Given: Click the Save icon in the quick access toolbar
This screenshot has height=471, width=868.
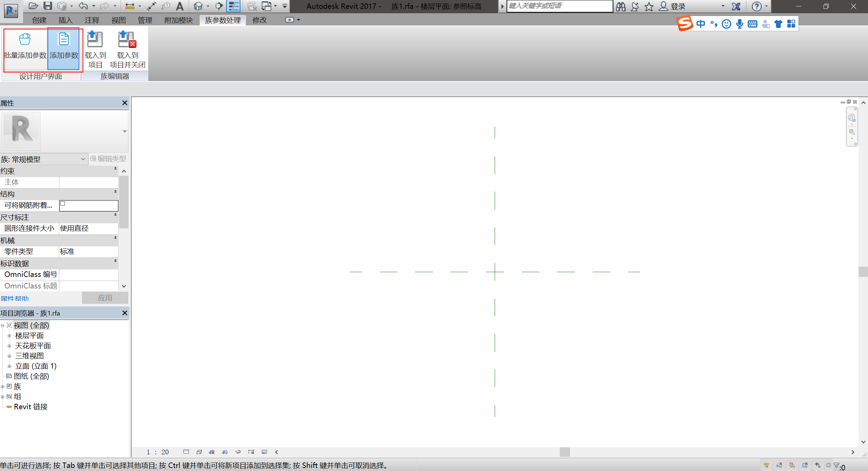Looking at the screenshot, I should (48, 6).
